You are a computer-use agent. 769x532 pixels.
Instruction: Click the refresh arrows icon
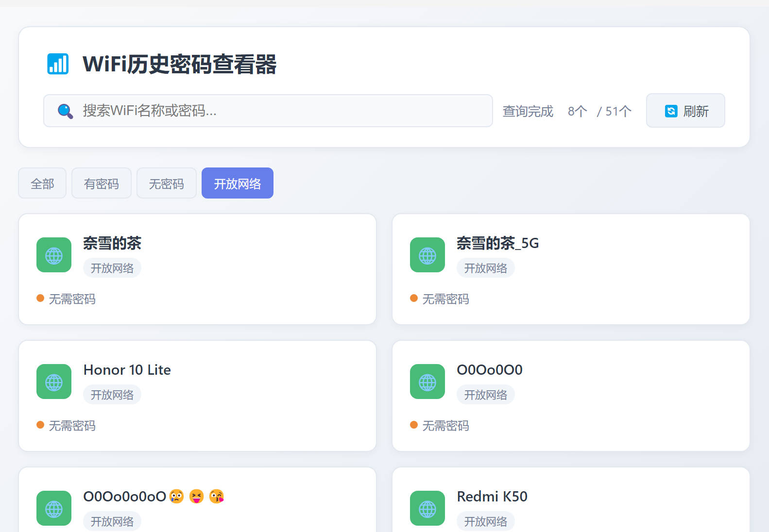[671, 111]
